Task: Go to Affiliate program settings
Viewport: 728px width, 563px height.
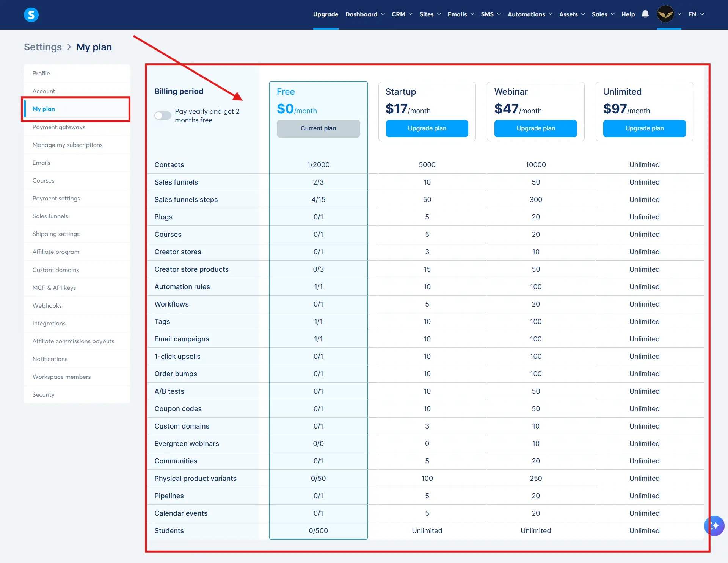Action: coord(77,252)
